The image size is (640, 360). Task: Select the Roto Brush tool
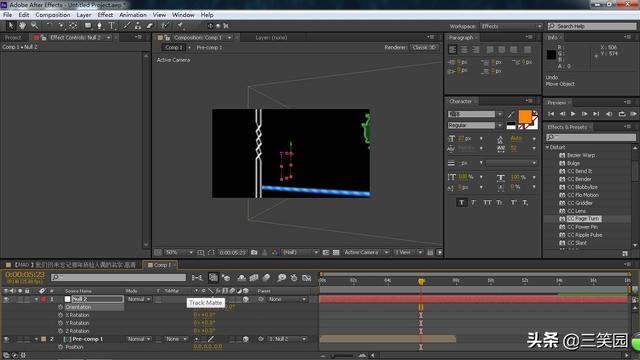coord(164,26)
